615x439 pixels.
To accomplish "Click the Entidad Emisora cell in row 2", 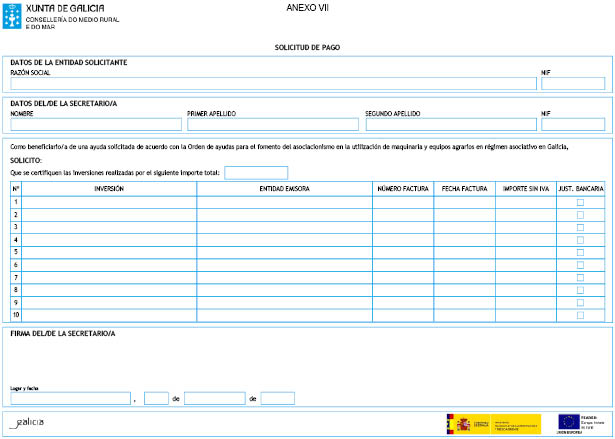I will tap(284, 215).
